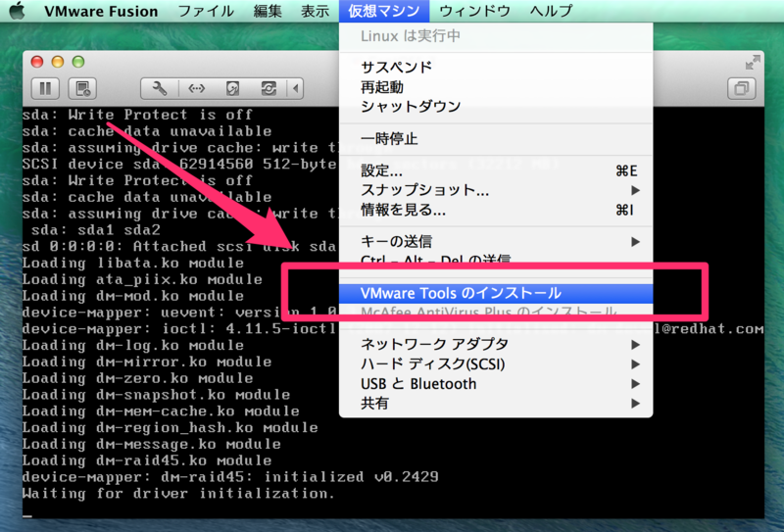Click the yellow minimize window button
The image size is (784, 532).
tap(58, 62)
